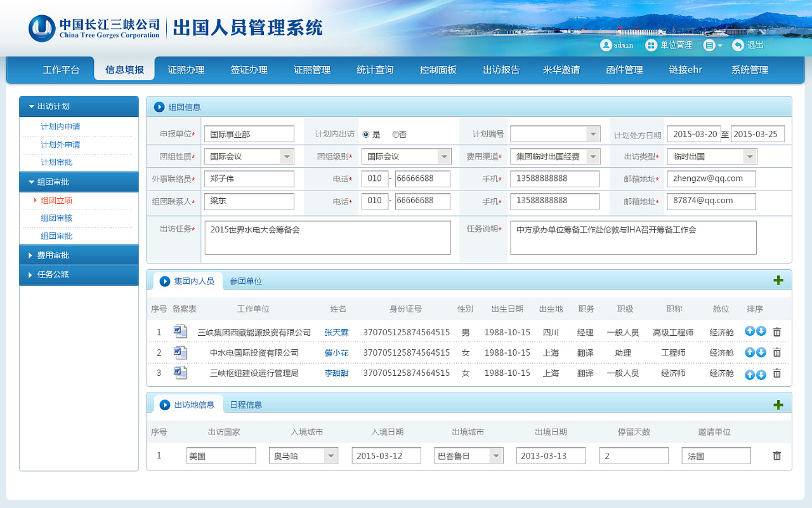Open the 费用渠道 dropdown
Screen dimensions: 812x508
click(593, 156)
